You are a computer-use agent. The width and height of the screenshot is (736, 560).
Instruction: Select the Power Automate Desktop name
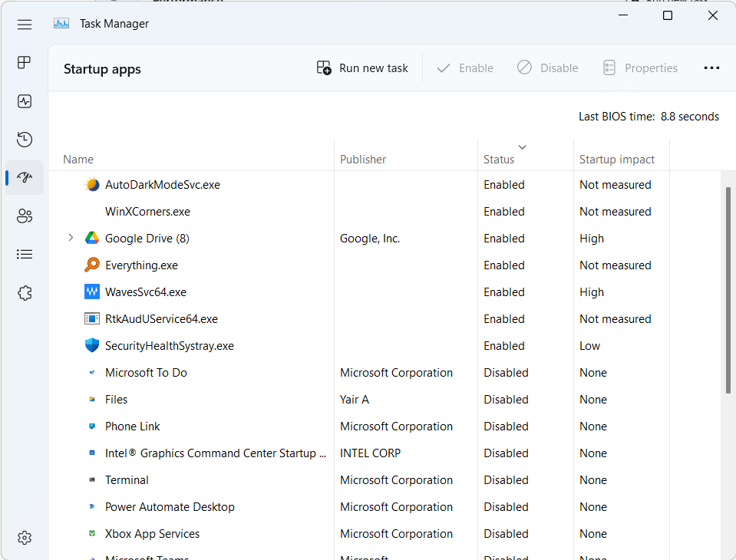170,507
